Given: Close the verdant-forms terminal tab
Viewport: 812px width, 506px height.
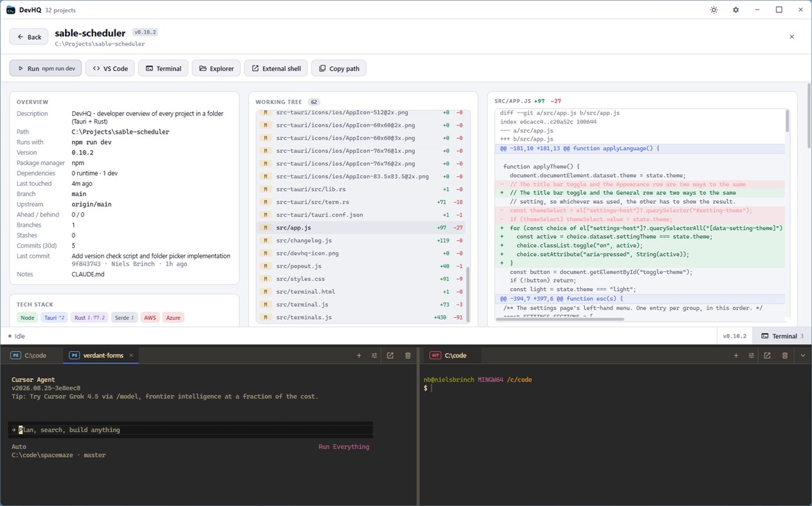Looking at the screenshot, I should [131, 356].
